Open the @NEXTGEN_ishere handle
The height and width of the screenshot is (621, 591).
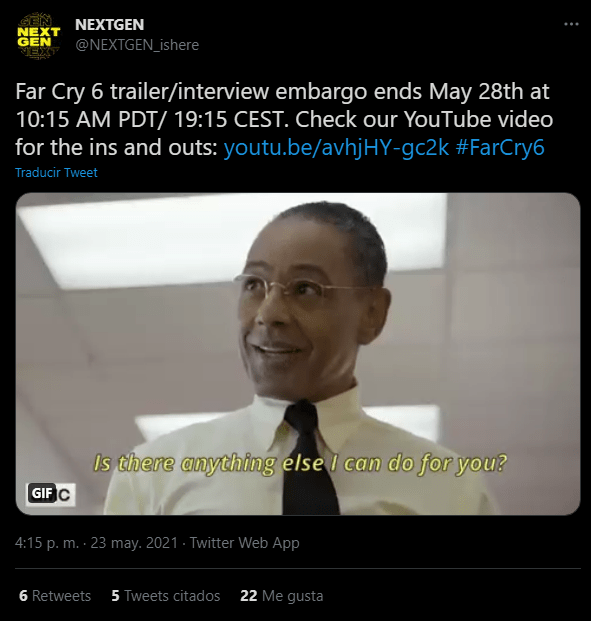137,45
